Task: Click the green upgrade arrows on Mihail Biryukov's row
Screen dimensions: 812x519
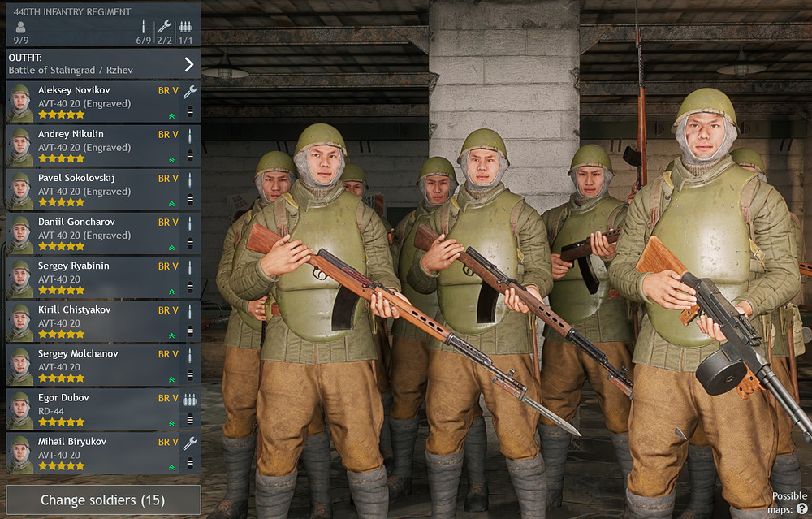Action: click(171, 469)
